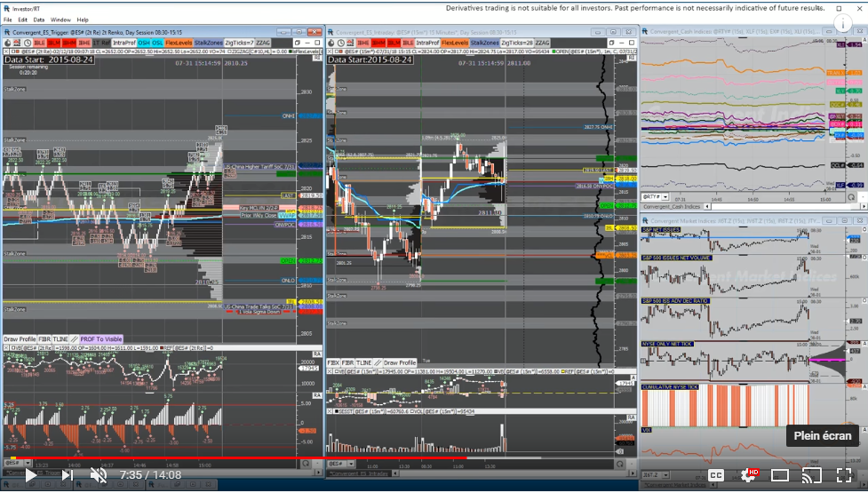This screenshot has height=493, width=868.
Task: Toggle IBLE button in Trigger chart toolbar
Action: 39,43
